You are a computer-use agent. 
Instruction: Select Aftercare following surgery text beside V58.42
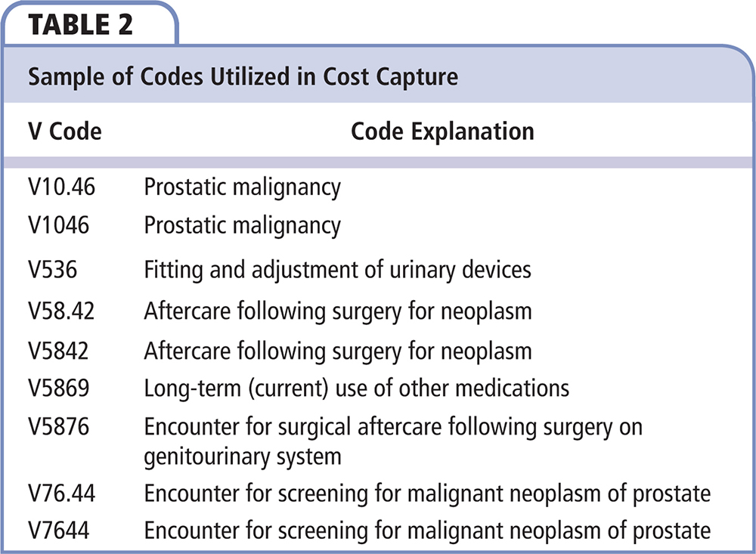click(338, 311)
